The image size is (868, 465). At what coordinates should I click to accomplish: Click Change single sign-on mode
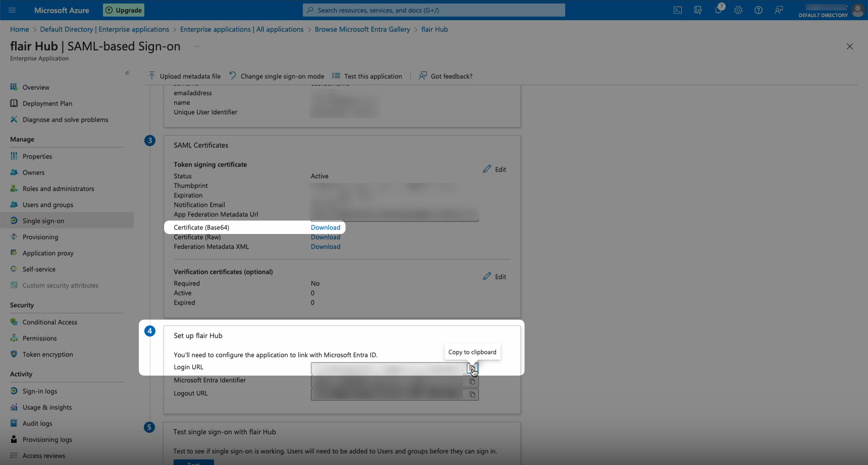277,76
